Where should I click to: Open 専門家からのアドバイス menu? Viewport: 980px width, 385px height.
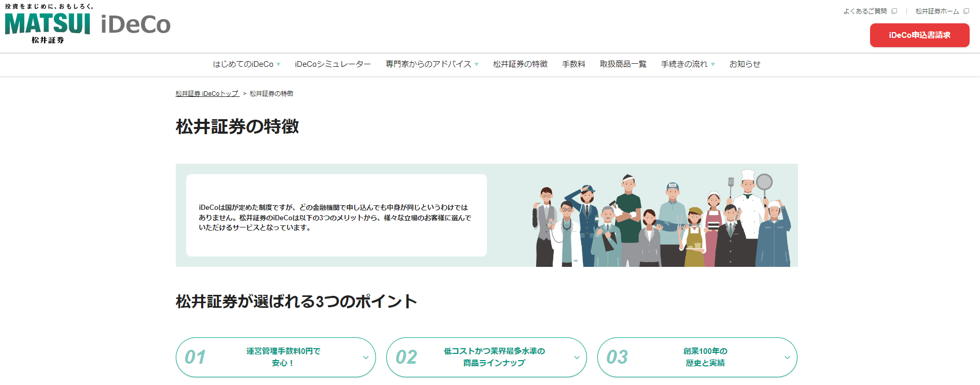coord(428,64)
